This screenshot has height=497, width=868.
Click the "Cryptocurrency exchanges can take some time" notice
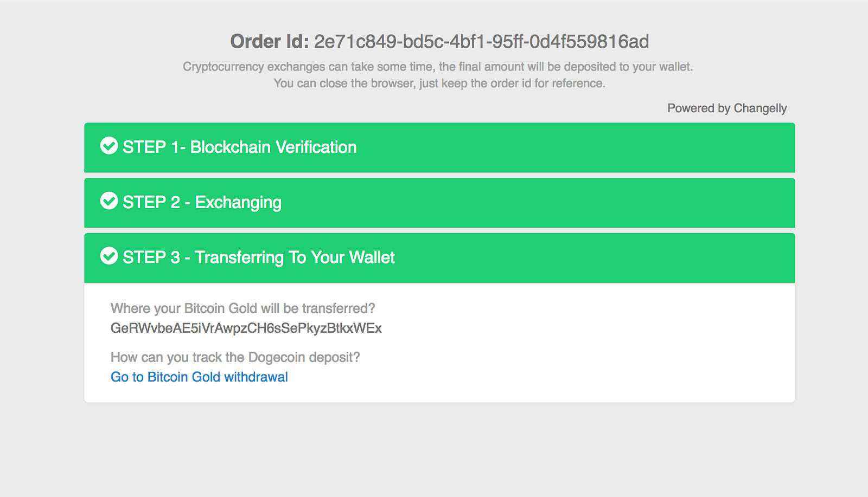point(437,67)
